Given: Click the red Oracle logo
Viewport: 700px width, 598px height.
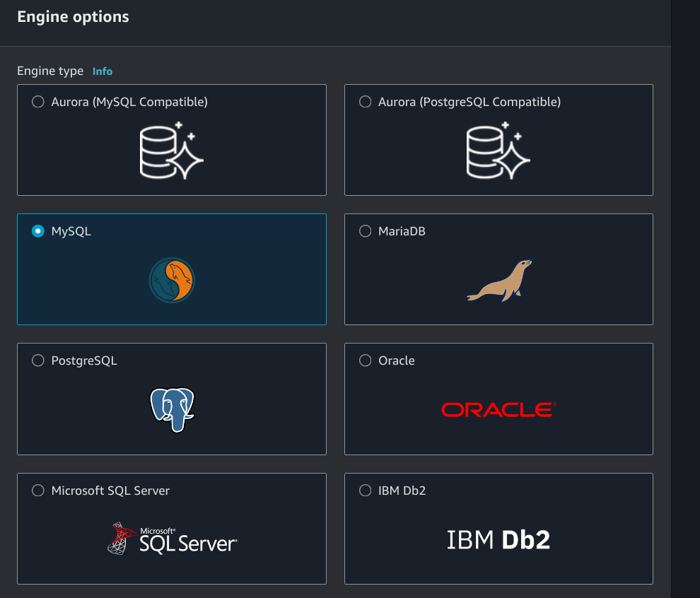Looking at the screenshot, I should coord(498,409).
